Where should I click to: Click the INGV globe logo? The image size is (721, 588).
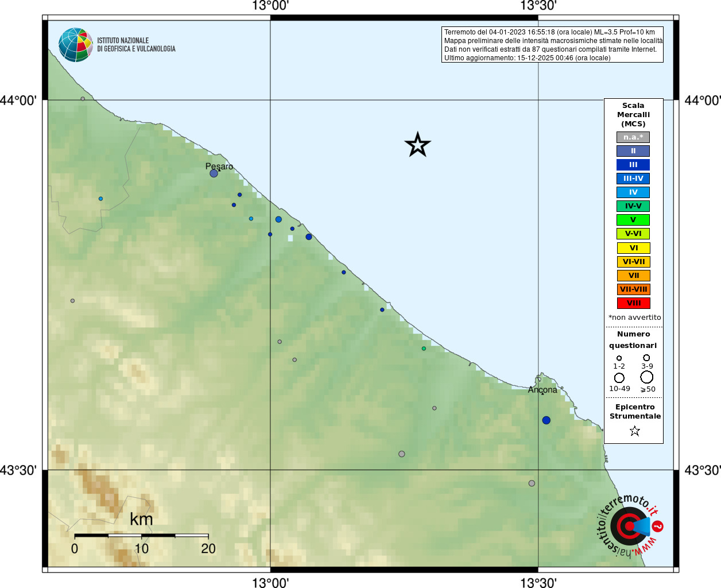coord(76,45)
